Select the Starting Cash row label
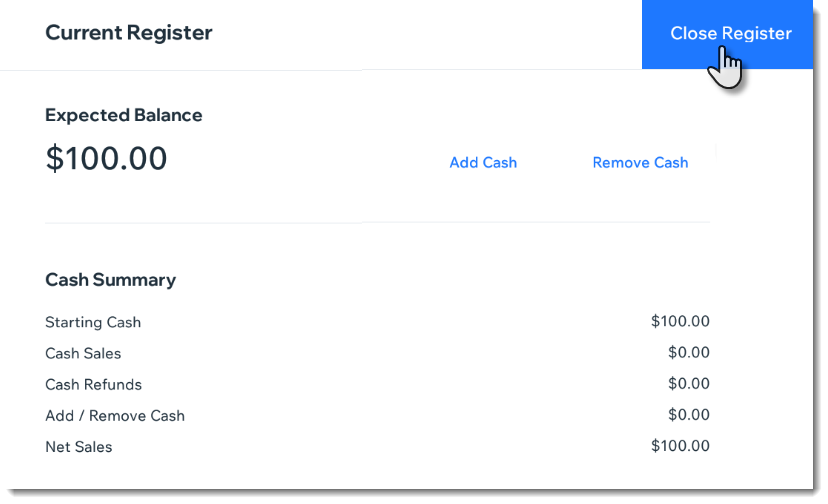 point(93,322)
